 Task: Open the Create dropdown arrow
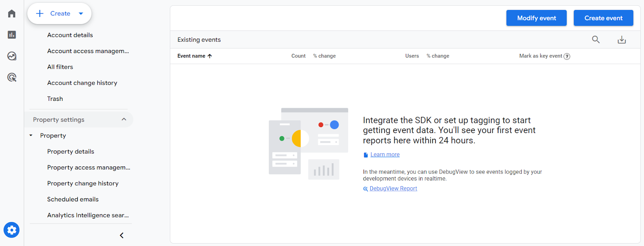pyautogui.click(x=81, y=14)
